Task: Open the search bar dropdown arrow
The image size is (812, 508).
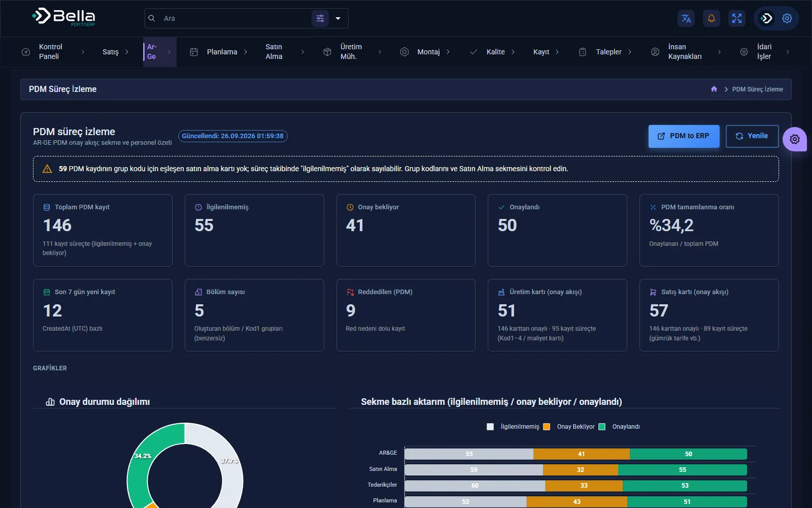Action: click(x=338, y=18)
